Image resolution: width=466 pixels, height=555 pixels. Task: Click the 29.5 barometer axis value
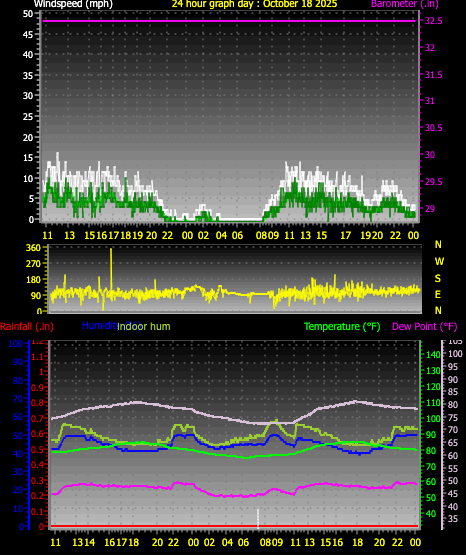[433, 182]
